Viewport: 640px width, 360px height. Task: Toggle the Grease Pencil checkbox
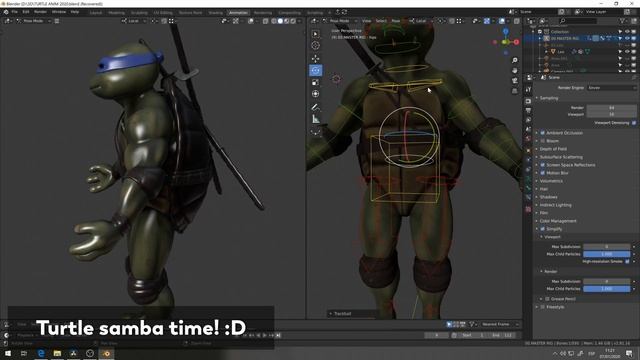[x=547, y=299]
